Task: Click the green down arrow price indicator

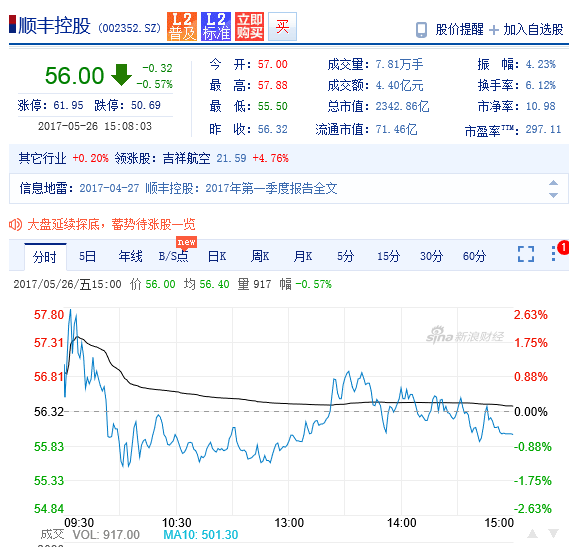Action: (x=121, y=75)
